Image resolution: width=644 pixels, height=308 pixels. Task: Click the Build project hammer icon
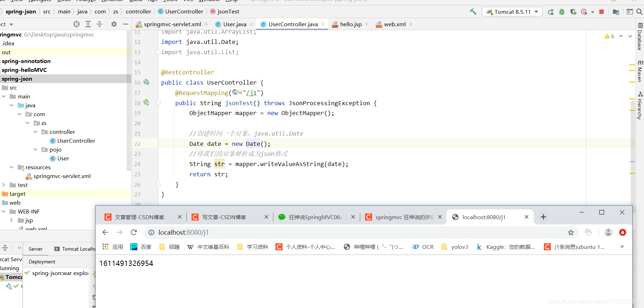click(x=473, y=12)
